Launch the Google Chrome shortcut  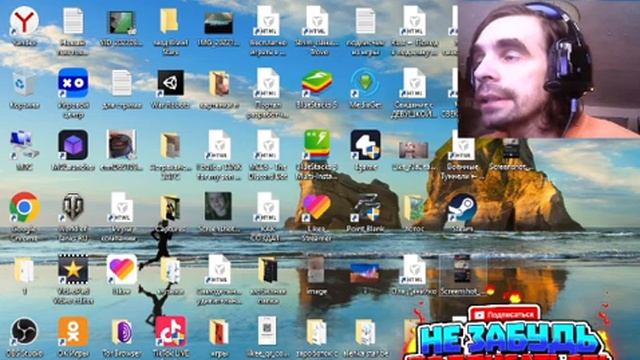tap(24, 207)
